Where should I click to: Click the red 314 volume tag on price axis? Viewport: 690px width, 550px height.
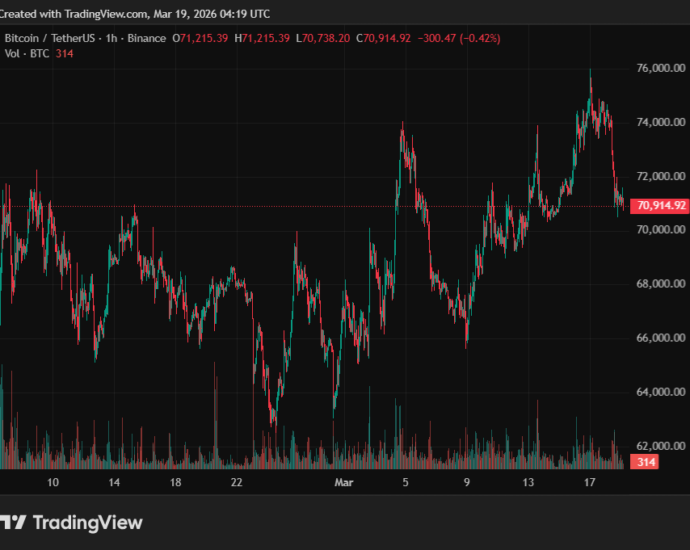click(647, 462)
